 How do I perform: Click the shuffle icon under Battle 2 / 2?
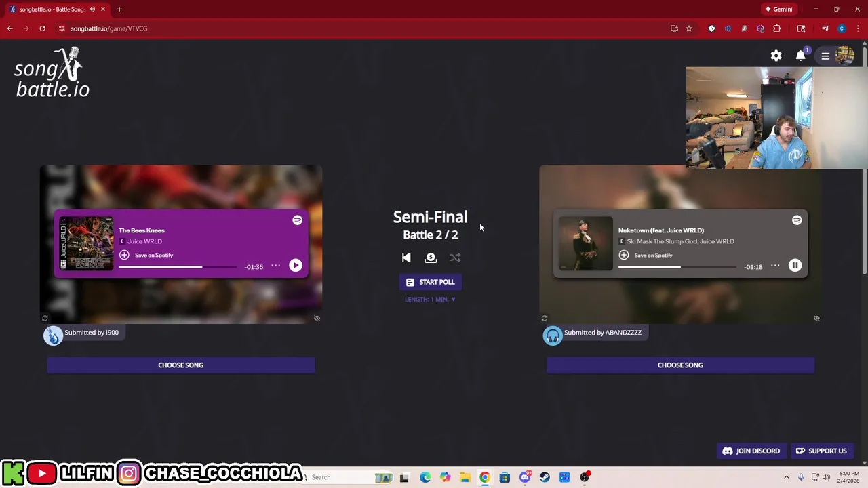(455, 258)
